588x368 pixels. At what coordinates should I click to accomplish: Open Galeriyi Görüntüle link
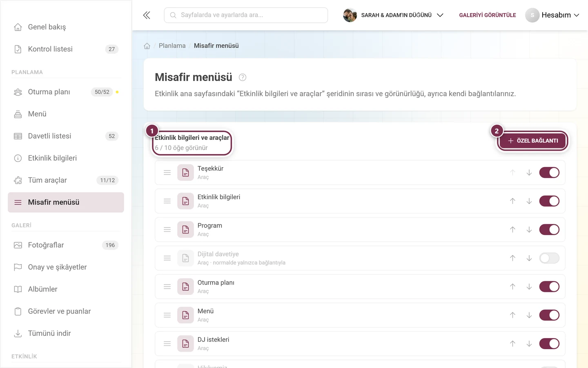(488, 15)
